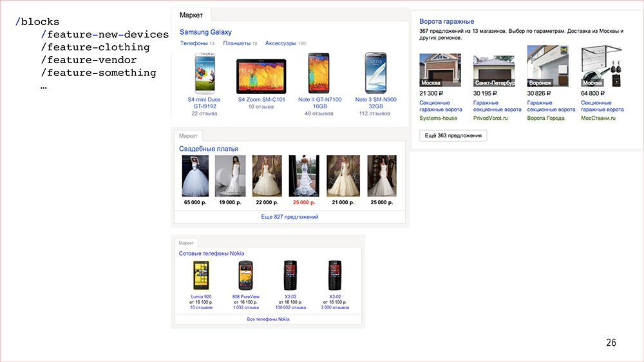Image resolution: width=644 pixels, height=362 pixels.
Task: Click the wedding dress priced 65 000 р.
Action: click(x=195, y=176)
